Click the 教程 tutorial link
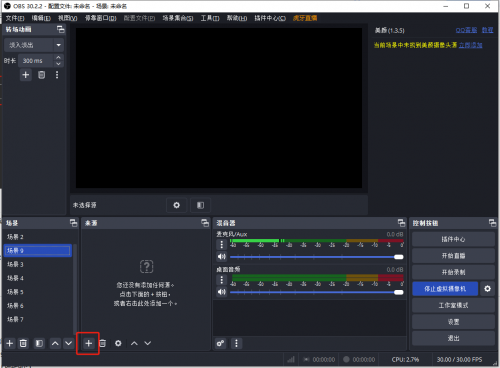Viewport: 500px width, 368px height. pos(487,30)
